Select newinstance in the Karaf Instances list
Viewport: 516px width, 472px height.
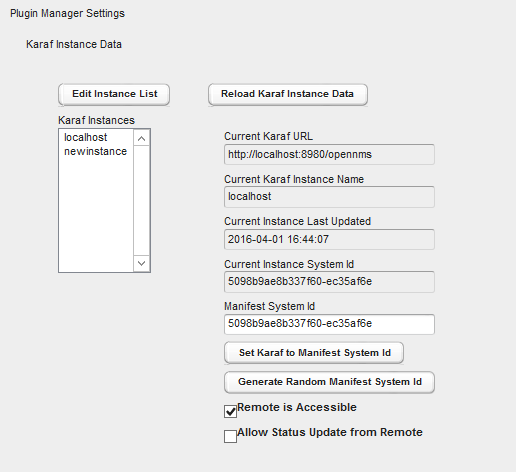pyautogui.click(x=96, y=151)
